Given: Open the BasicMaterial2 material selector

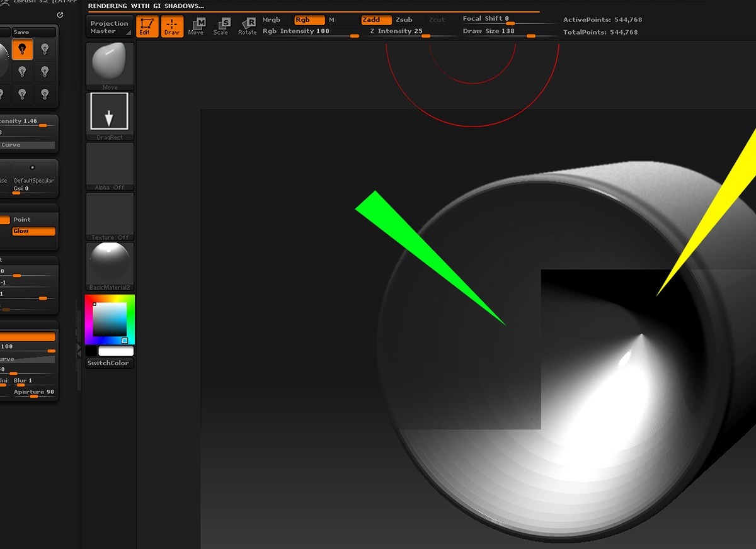Looking at the screenshot, I should pyautogui.click(x=110, y=266).
